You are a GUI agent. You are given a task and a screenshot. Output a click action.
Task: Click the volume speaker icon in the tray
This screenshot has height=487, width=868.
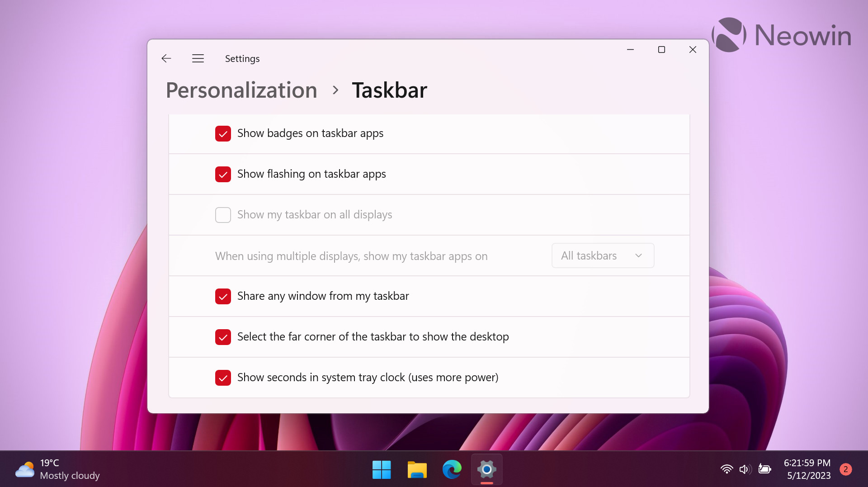(745, 469)
